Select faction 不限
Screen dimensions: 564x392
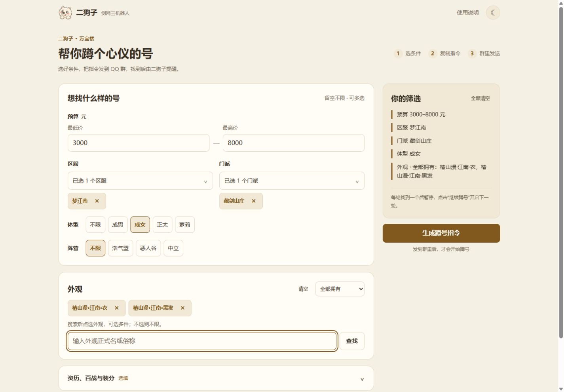[x=95, y=248]
